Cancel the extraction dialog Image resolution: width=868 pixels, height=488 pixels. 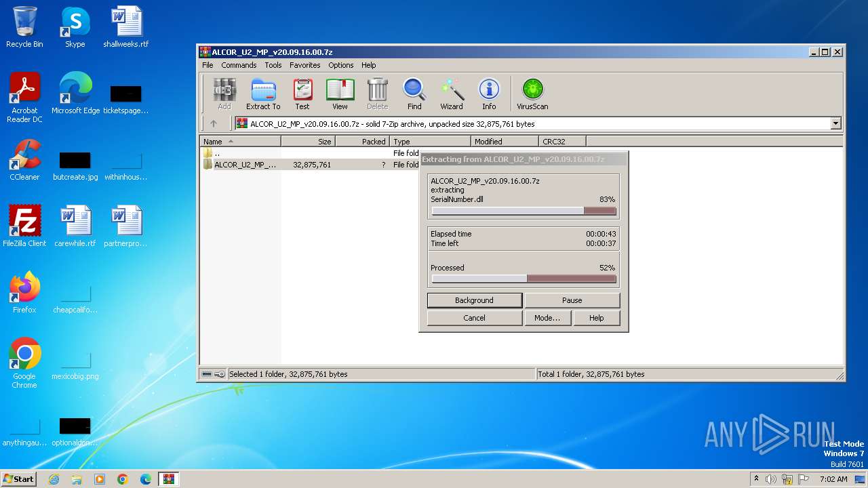pyautogui.click(x=475, y=318)
